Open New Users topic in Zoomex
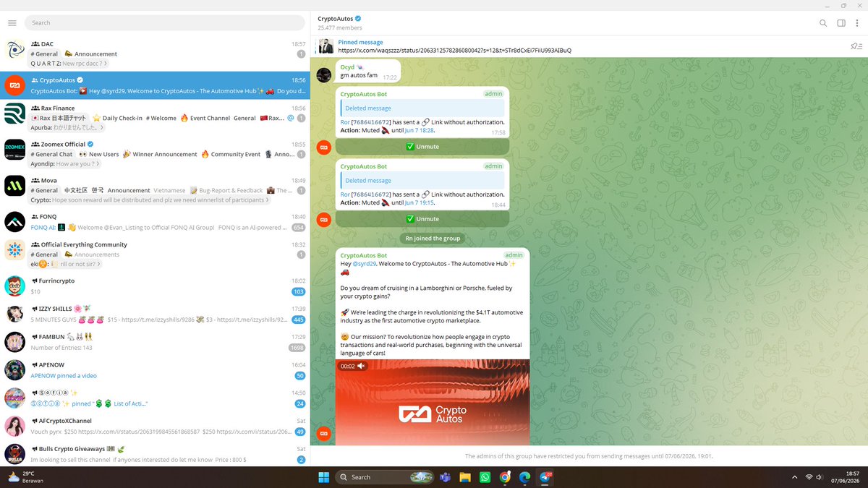This screenshot has height=488, width=868. click(98, 154)
